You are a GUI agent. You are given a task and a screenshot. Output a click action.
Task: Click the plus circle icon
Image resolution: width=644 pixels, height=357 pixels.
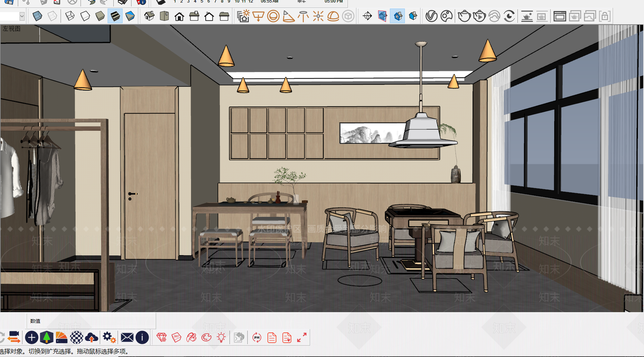point(31,337)
